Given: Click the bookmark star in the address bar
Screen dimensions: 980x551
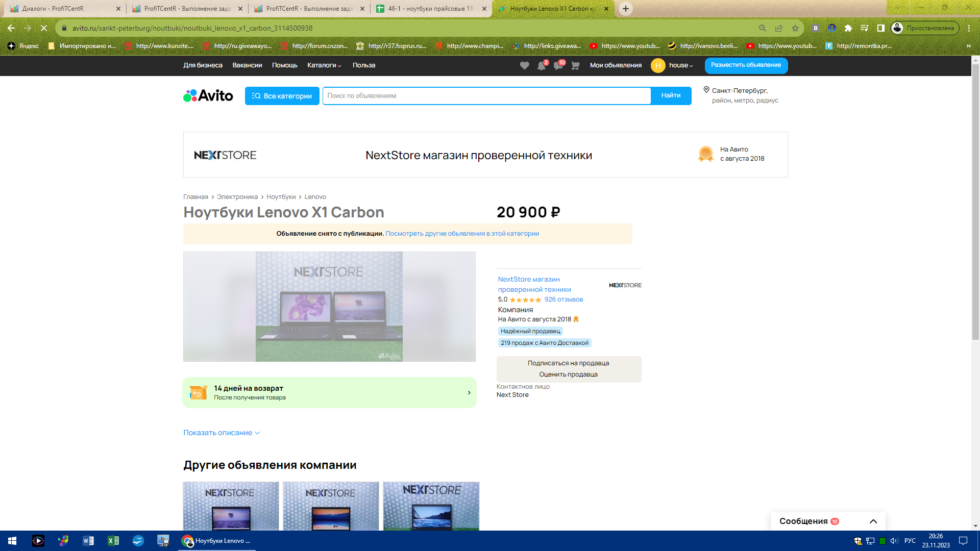Looking at the screenshot, I should (x=794, y=29).
